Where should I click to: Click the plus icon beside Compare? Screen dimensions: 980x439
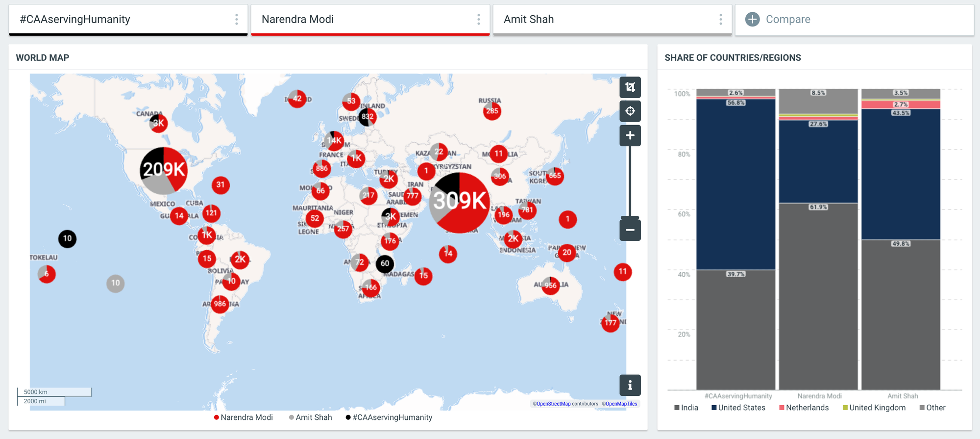(752, 19)
